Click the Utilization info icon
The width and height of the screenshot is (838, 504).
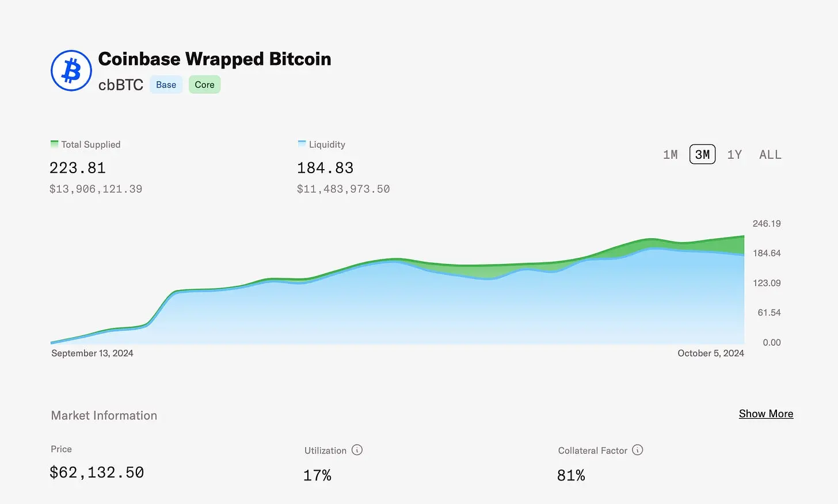click(357, 450)
